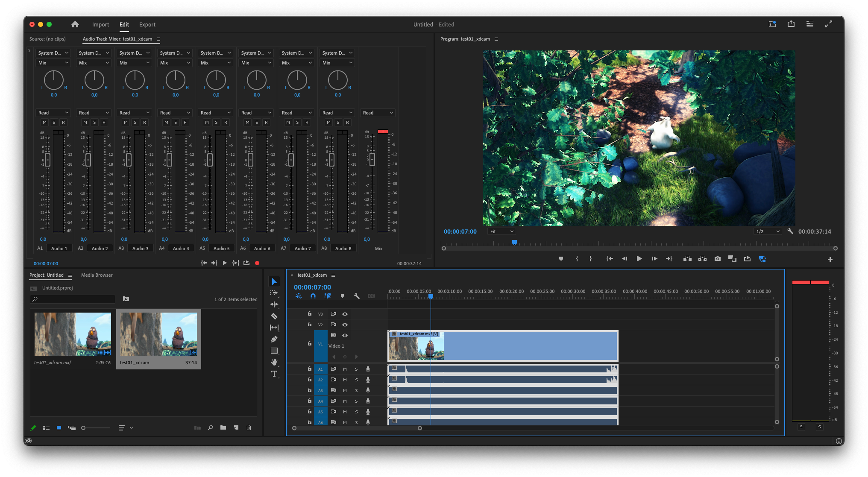Step back one frame in Program monitor

(625, 259)
